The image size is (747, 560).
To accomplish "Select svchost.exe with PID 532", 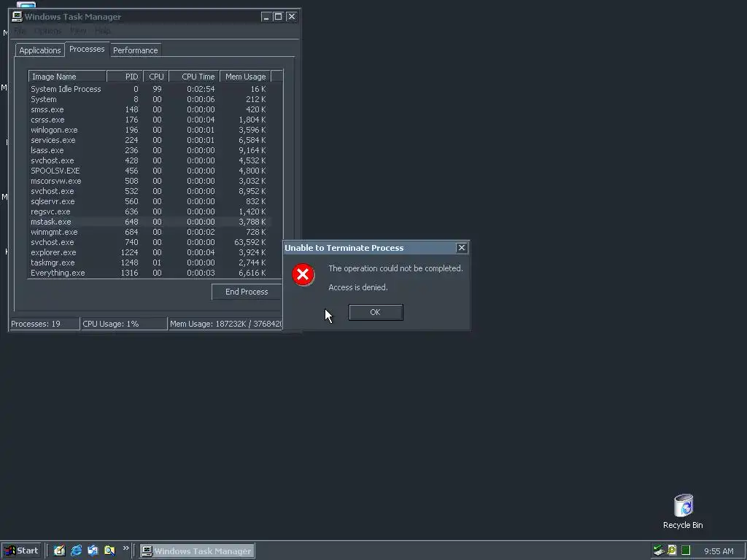I will point(150,191).
